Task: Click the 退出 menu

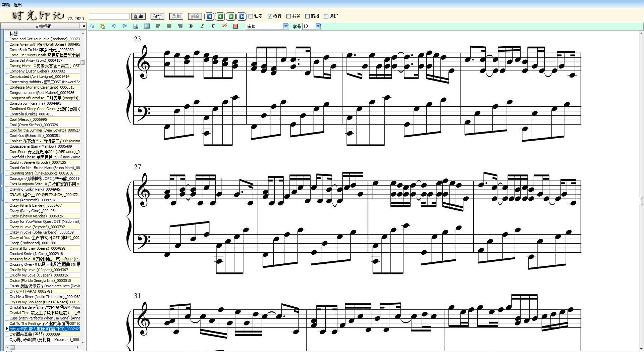Action: pos(18,5)
